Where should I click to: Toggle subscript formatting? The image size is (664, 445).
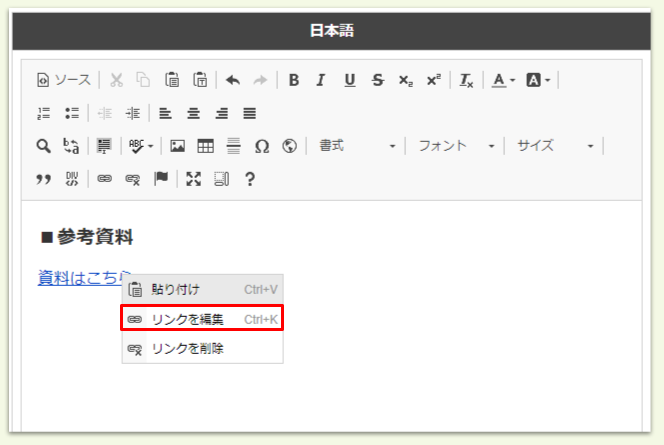pos(406,80)
